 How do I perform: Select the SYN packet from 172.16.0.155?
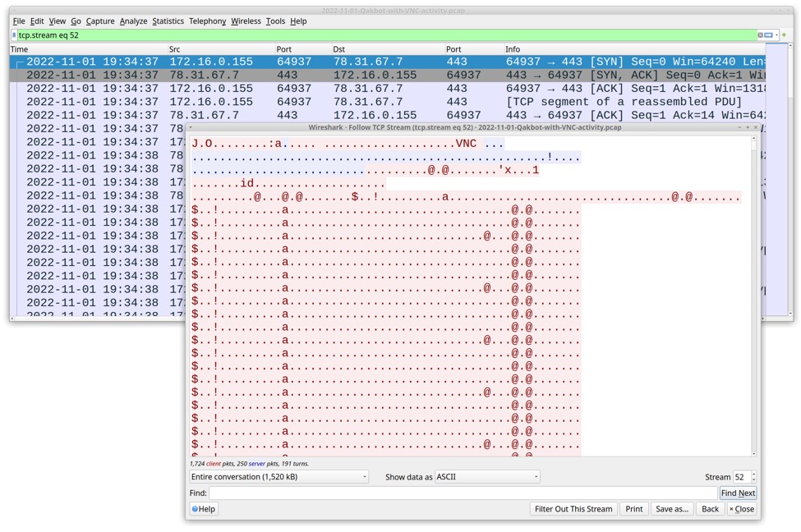pos(387,62)
